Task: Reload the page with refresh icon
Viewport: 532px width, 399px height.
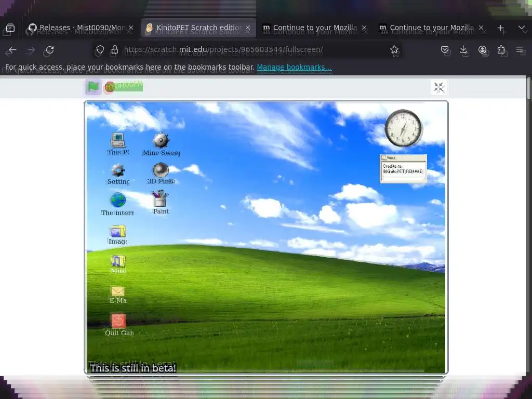Action: tap(50, 50)
